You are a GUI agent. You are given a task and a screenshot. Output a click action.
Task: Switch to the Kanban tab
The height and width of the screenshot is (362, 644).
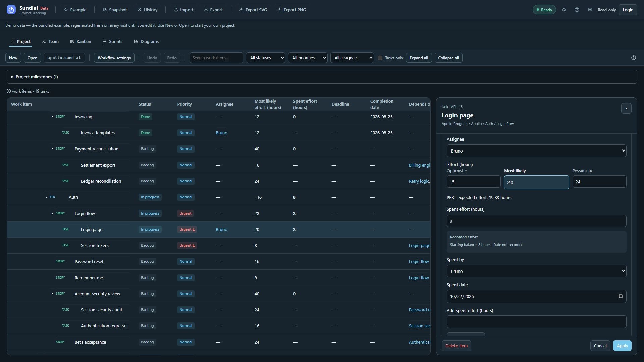pos(80,42)
